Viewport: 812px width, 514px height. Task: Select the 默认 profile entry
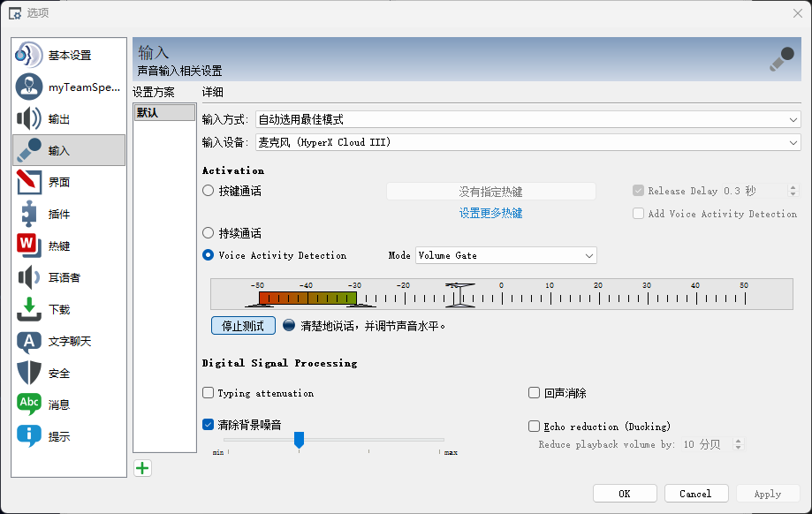[x=164, y=113]
